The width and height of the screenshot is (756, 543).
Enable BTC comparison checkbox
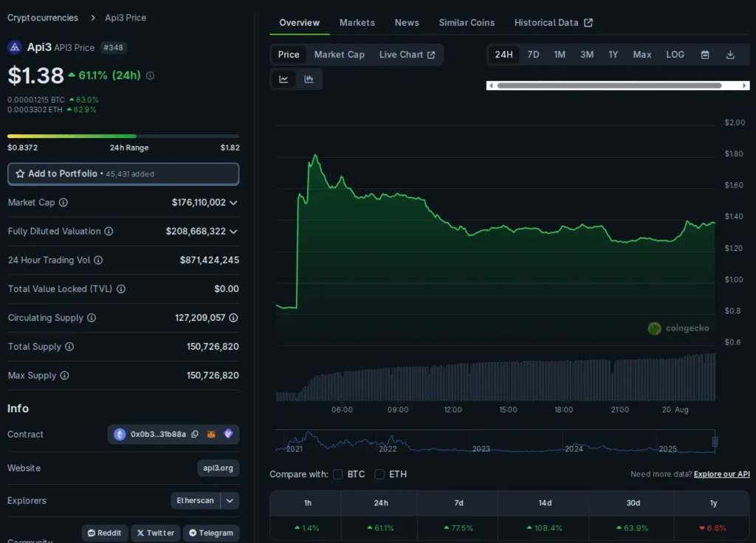coord(338,474)
